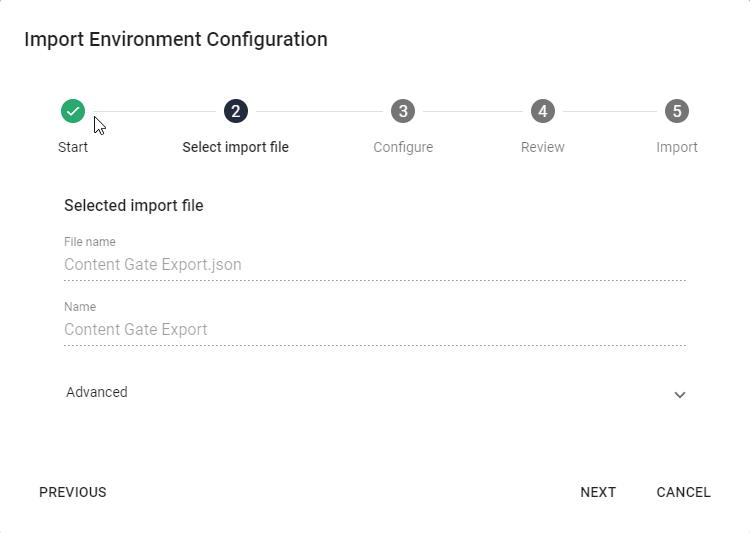The width and height of the screenshot is (750, 533).
Task: Go to the Import step label
Action: pos(677,147)
